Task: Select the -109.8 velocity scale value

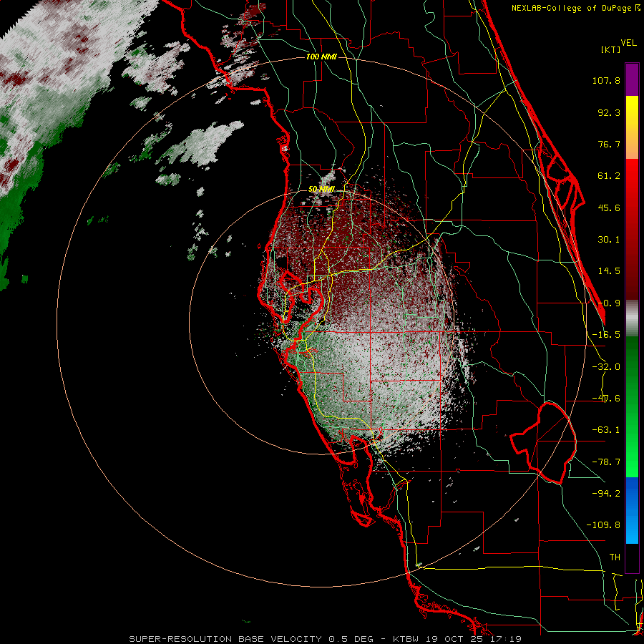Action: click(x=603, y=525)
